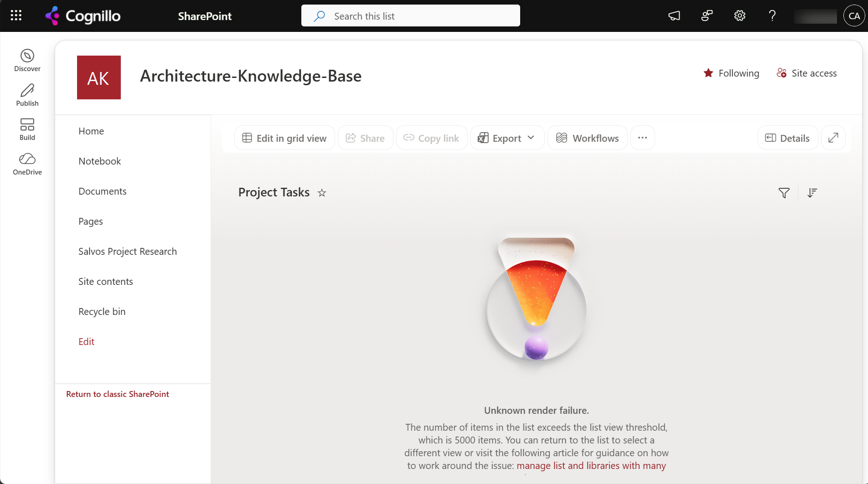The width and height of the screenshot is (868, 484).
Task: Open Discover in the app bar
Action: coord(27,61)
